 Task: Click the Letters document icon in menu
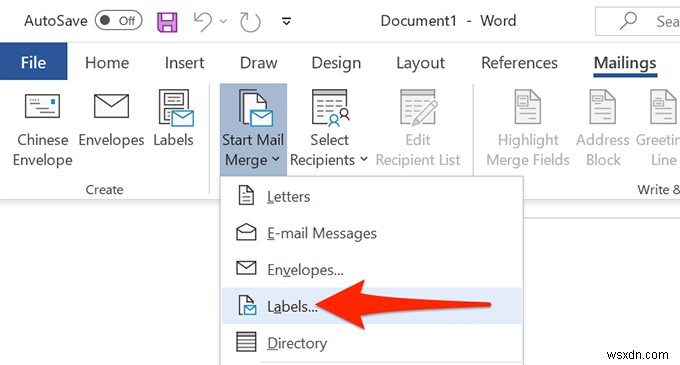tap(246, 195)
